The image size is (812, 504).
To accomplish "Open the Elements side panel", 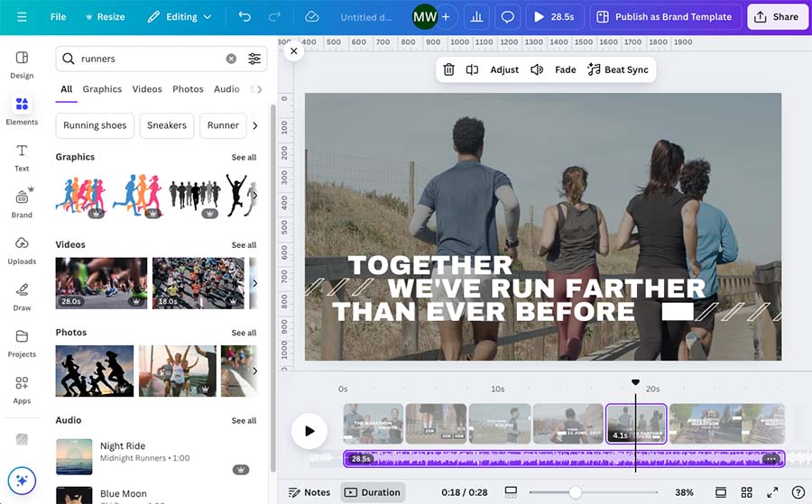I will (x=22, y=111).
